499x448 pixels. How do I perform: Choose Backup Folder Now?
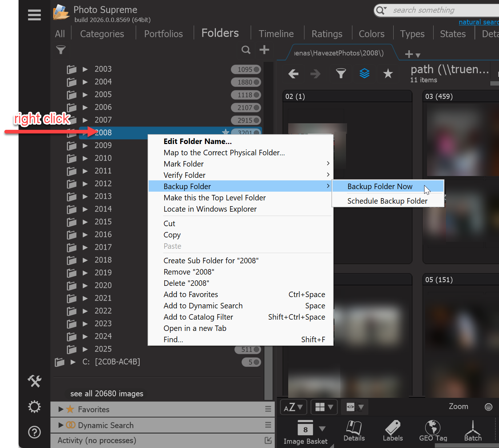388,187
